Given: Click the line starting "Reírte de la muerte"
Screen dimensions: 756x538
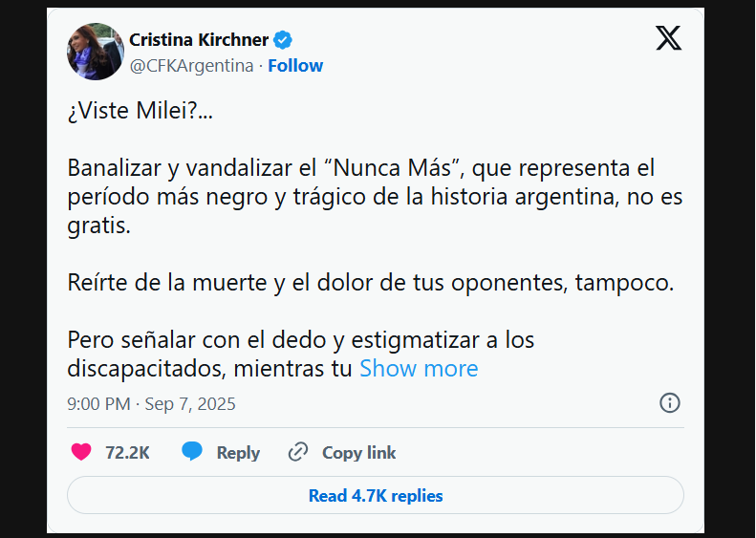Looking at the screenshot, I should coord(370,283).
